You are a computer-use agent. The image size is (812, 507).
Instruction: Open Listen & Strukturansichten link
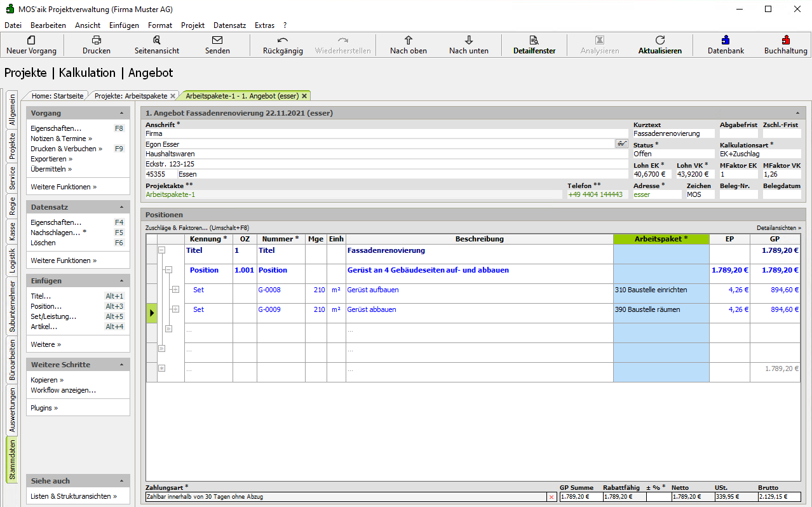pos(74,496)
